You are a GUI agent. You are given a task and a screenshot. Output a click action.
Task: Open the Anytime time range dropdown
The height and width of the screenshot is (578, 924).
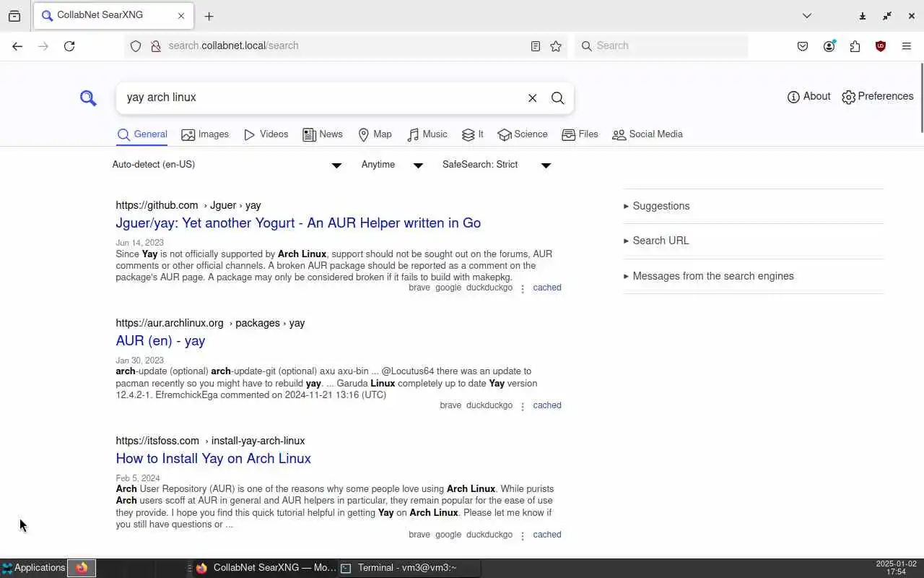[x=392, y=165]
